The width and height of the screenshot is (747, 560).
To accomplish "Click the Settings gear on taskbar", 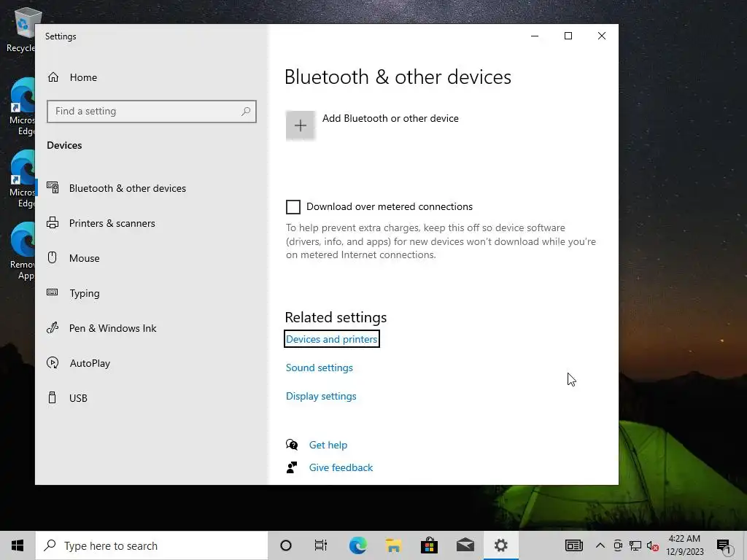I will pos(500,545).
